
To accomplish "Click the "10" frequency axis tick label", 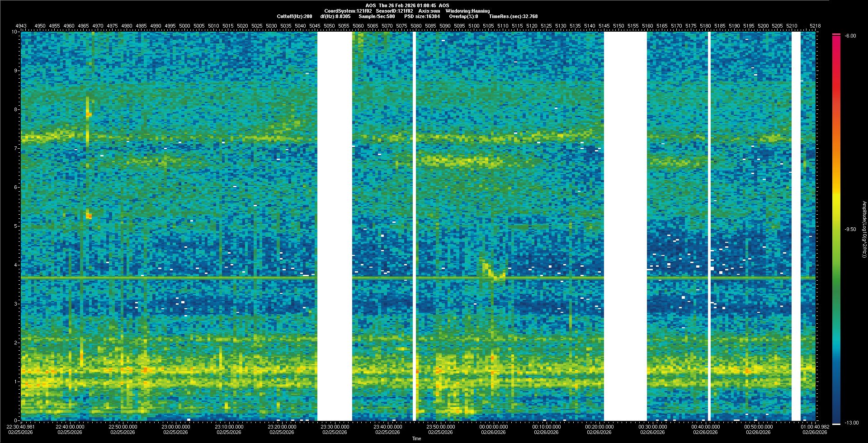I will pyautogui.click(x=15, y=32).
